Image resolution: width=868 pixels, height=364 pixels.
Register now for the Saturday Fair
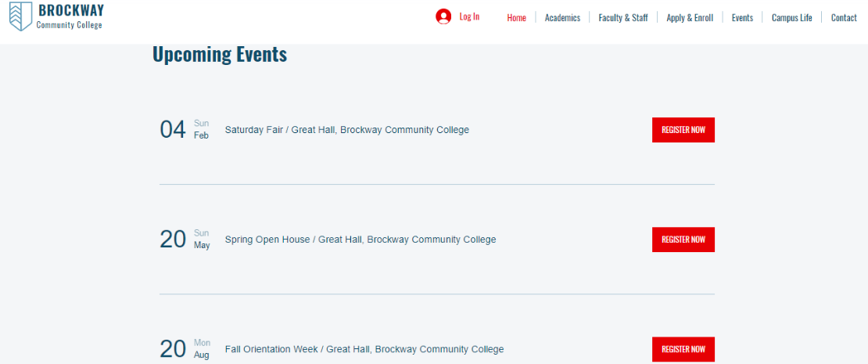(683, 130)
